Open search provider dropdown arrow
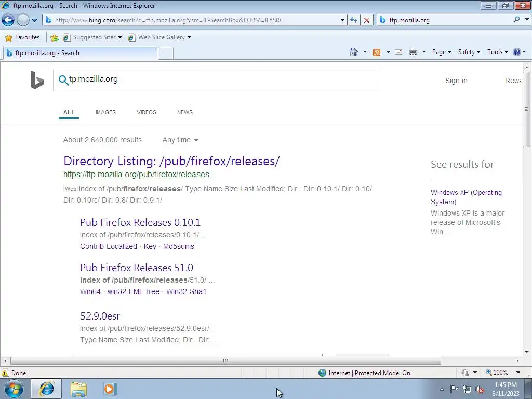The width and height of the screenshot is (532, 399). [x=527, y=20]
